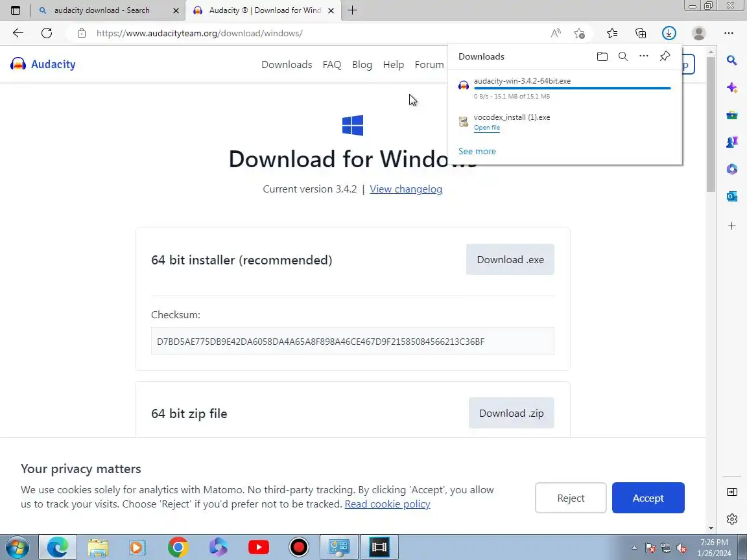747x560 pixels.
Task: Open the Blog nav item
Action: pyautogui.click(x=362, y=64)
